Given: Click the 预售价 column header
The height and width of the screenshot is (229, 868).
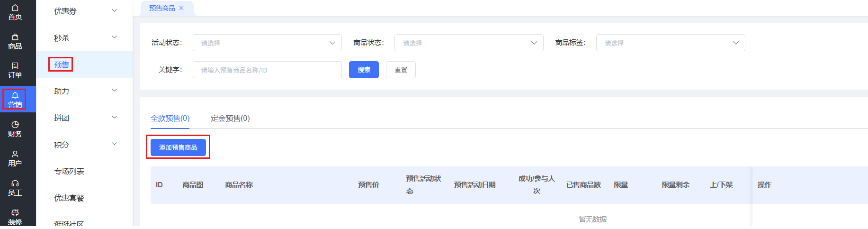Looking at the screenshot, I should coord(368,185).
